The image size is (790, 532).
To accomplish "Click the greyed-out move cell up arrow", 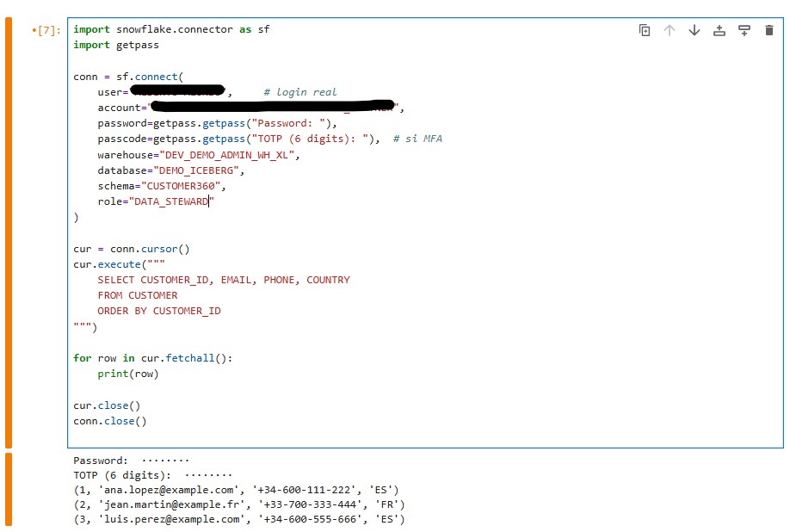I will [x=670, y=30].
